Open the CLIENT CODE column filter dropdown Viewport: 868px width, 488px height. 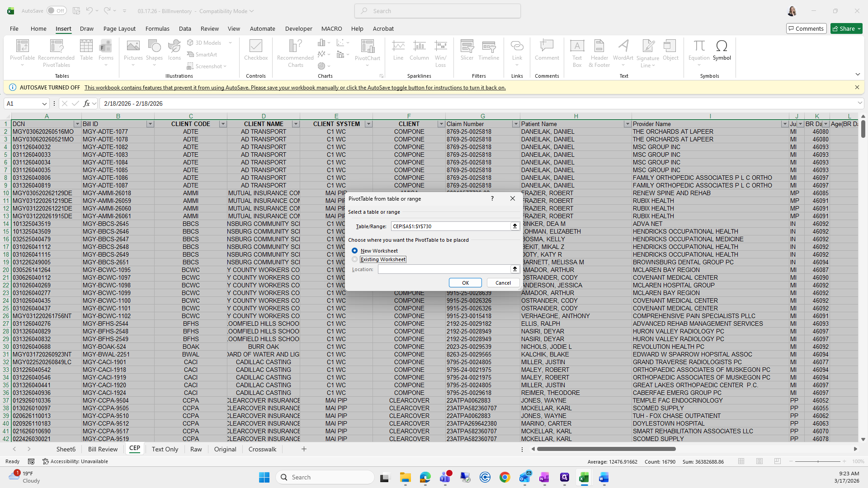point(222,124)
